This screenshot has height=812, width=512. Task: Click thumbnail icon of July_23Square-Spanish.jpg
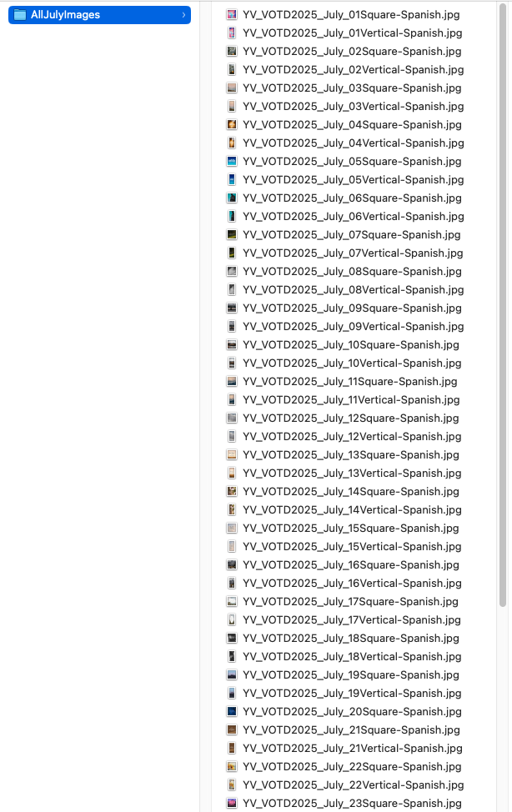(232, 803)
